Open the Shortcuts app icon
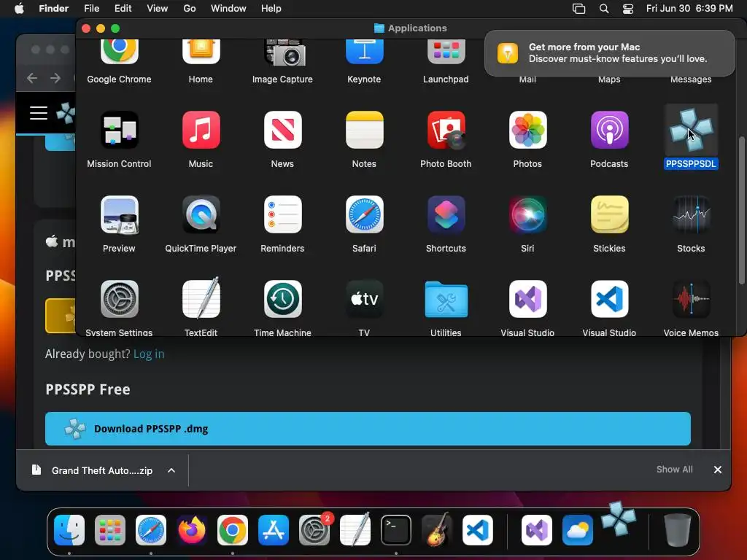 446,215
